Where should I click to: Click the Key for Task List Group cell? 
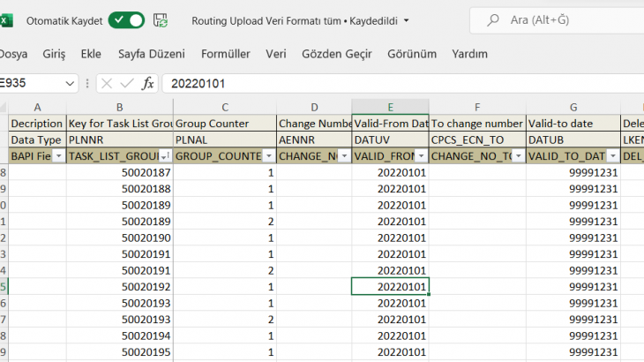[119, 124]
